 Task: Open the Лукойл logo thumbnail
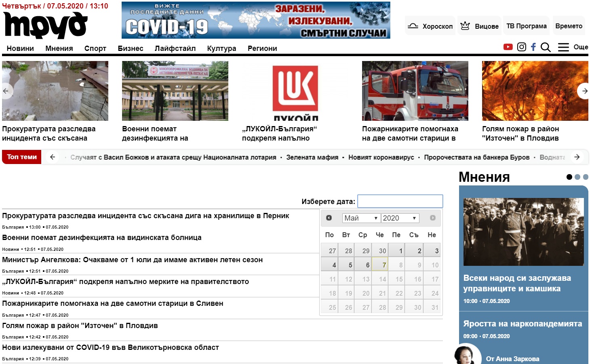point(295,91)
